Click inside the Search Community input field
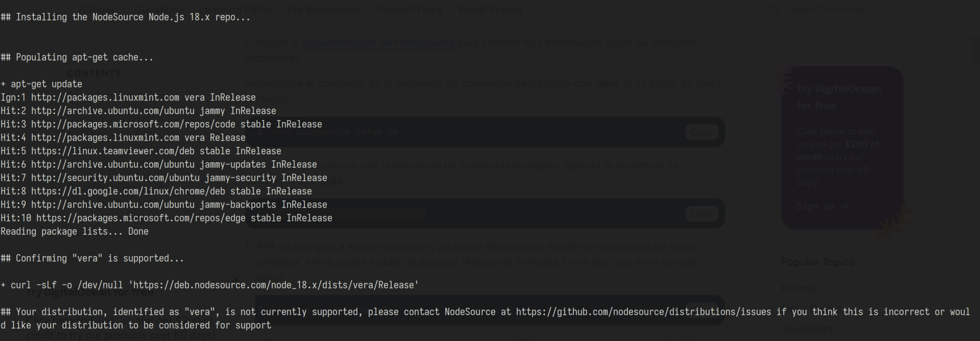This screenshot has width=980, height=341. coord(827,9)
